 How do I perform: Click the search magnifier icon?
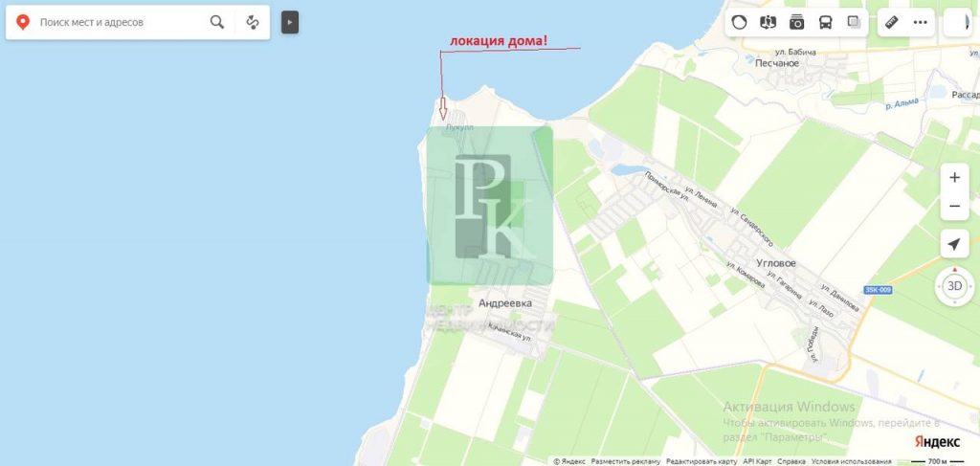pos(217,23)
